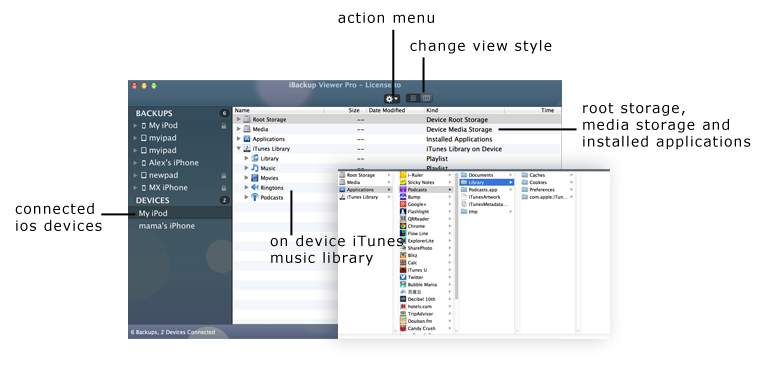Screen dimensions: 764x366
Task: Select the iTunes U app icon
Action: click(x=403, y=270)
